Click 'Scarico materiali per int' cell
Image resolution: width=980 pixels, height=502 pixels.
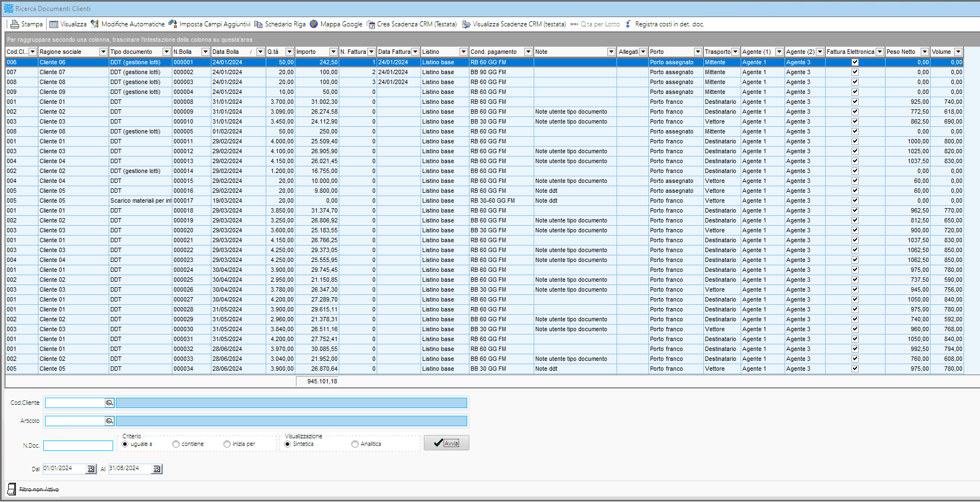(x=141, y=201)
